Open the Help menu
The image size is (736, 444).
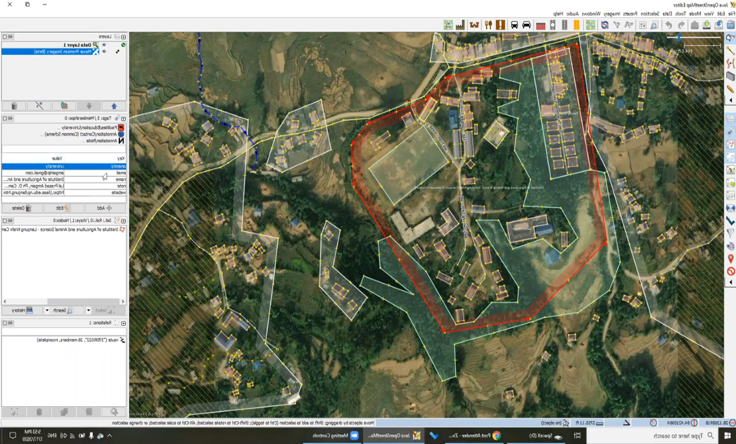pos(558,14)
